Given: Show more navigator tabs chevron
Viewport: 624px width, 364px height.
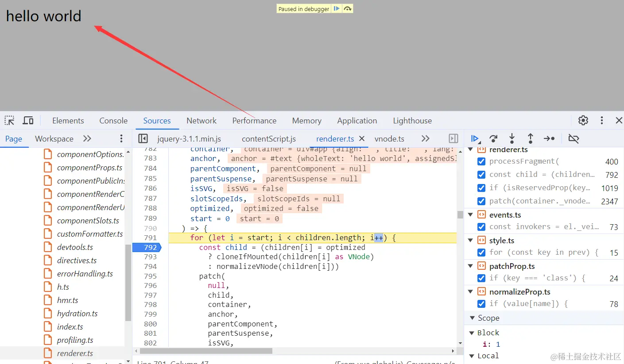Looking at the screenshot, I should coord(87,138).
